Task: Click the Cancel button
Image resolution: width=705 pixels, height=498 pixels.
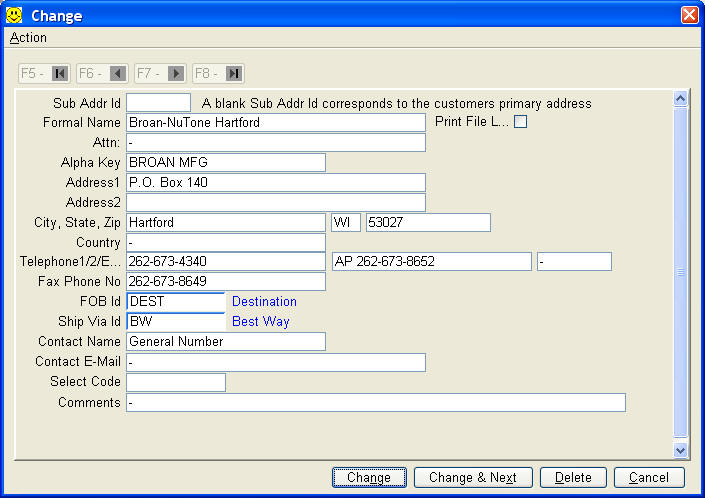Action: click(649, 477)
